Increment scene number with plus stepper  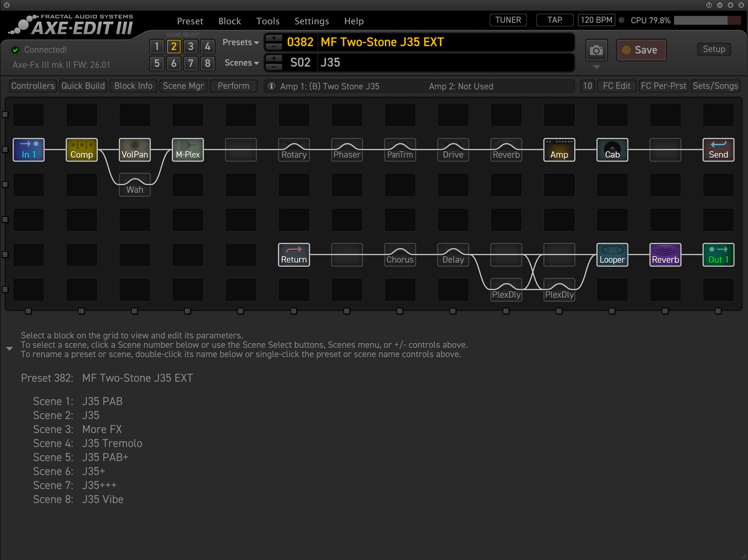click(274, 58)
